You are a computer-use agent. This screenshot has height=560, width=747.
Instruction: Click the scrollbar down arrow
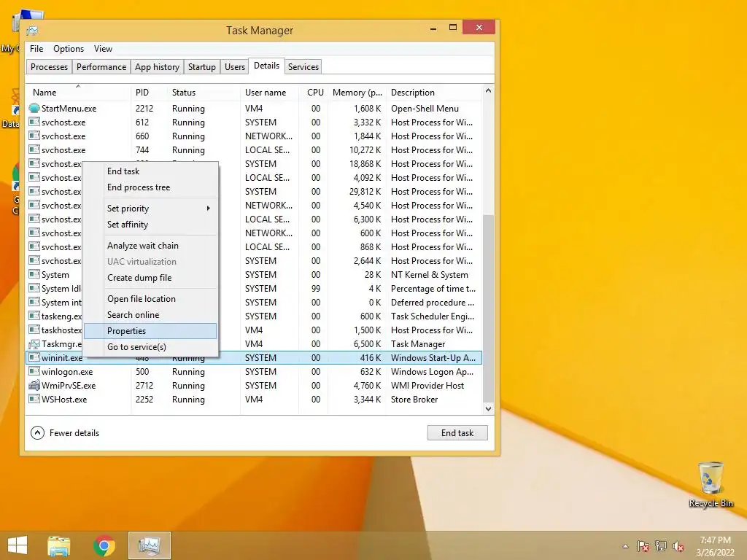coord(488,408)
